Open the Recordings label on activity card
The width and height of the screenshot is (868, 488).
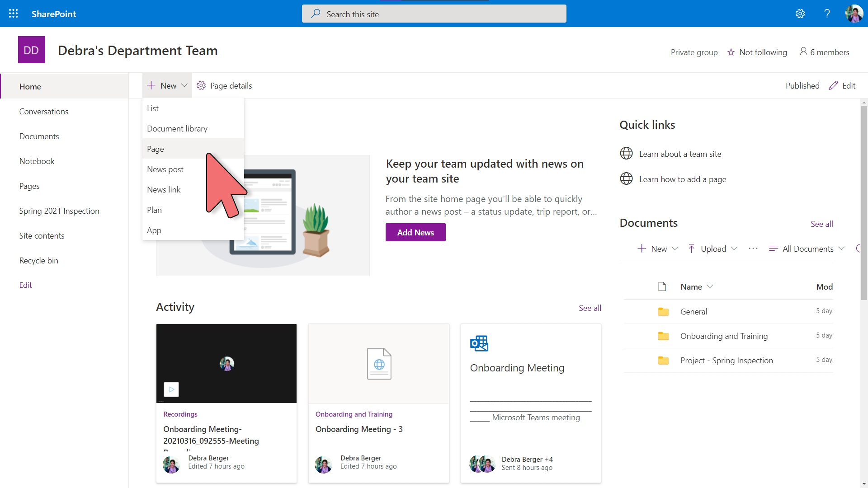(x=180, y=414)
